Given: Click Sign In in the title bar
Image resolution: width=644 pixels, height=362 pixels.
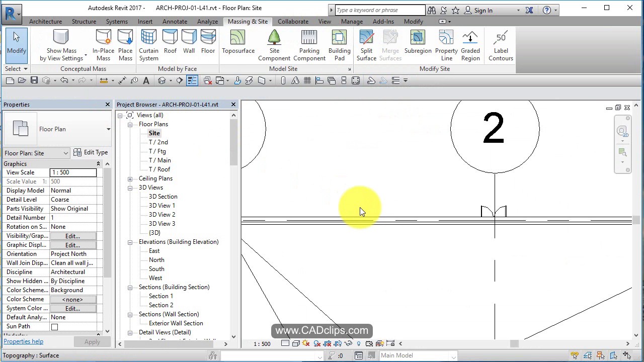Looking at the screenshot, I should pos(483,10).
